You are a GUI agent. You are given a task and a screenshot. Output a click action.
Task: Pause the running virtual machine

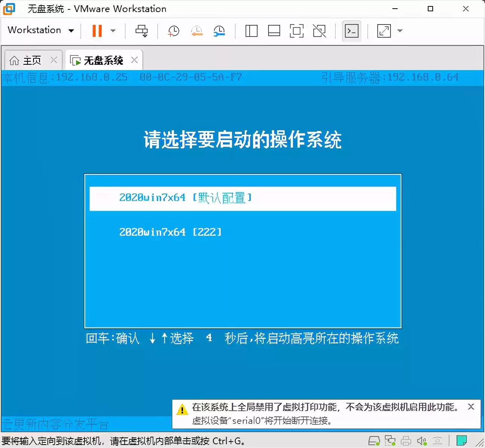point(96,30)
